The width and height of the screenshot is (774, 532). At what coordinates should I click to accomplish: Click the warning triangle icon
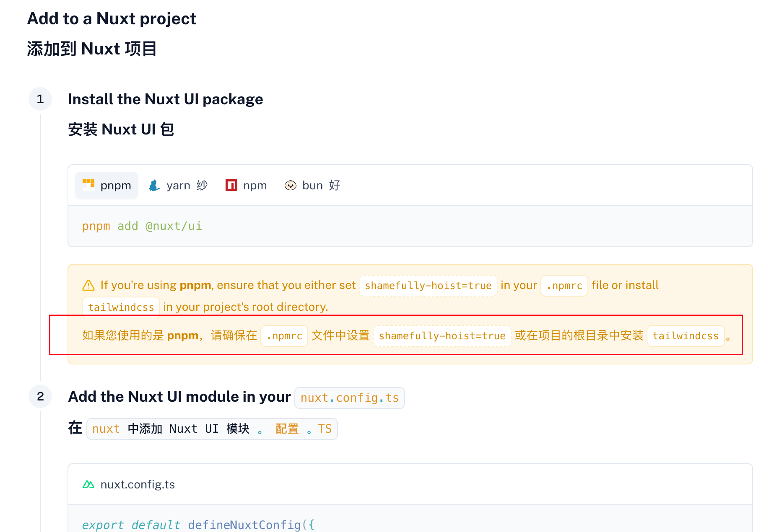88,285
